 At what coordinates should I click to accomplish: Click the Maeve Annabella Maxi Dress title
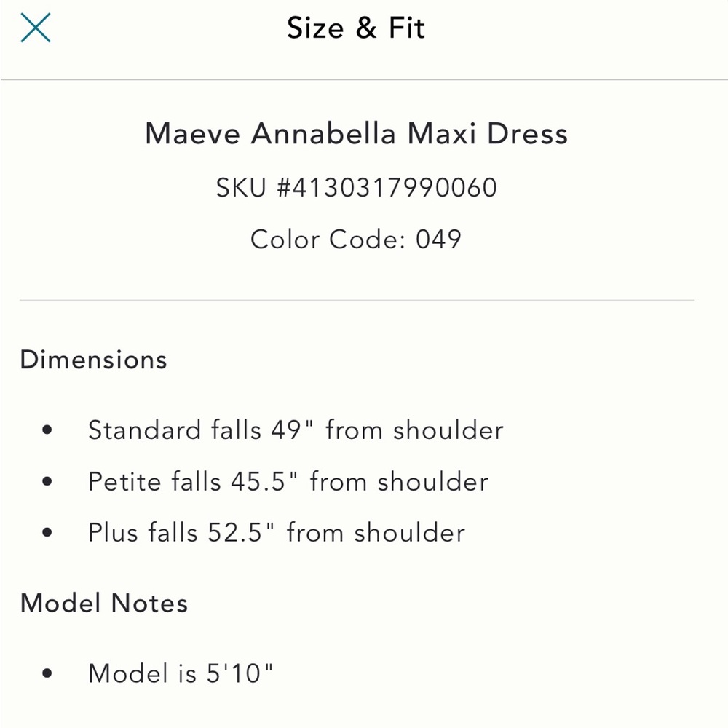(357, 133)
